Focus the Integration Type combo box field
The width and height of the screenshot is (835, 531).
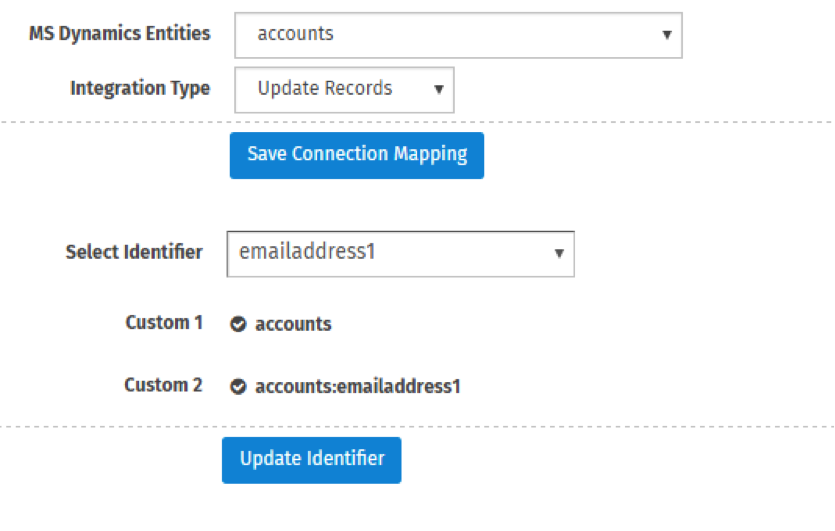pos(345,90)
